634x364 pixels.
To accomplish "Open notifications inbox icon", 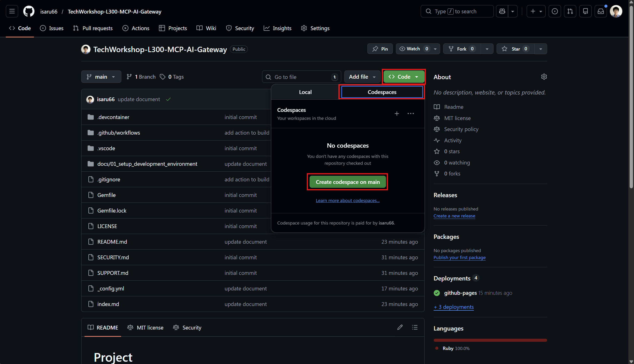I will pyautogui.click(x=601, y=11).
